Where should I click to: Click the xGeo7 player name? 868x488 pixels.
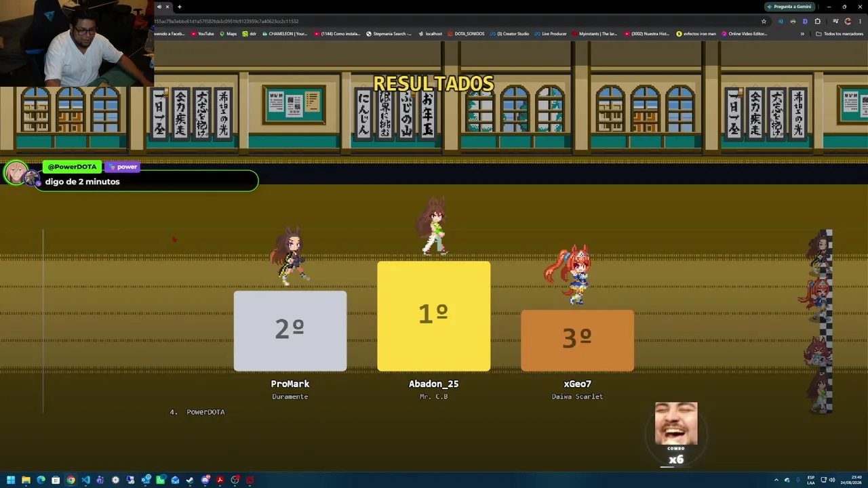pos(578,384)
